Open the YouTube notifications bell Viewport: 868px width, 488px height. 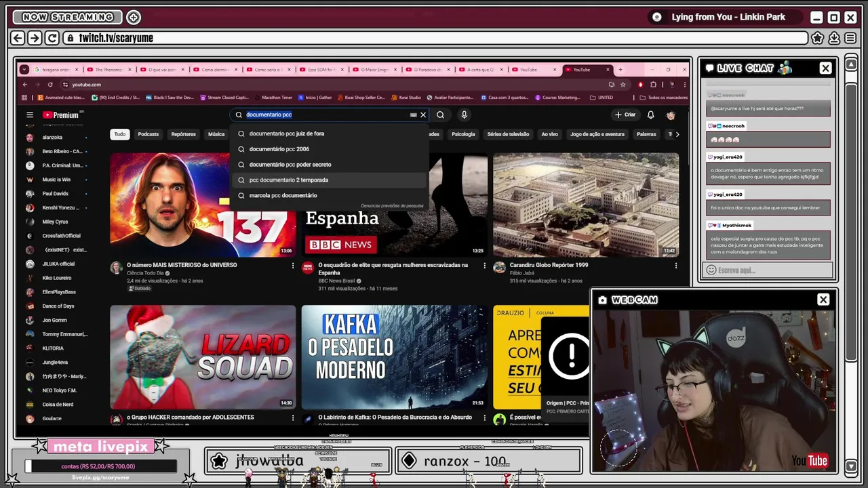[x=650, y=115]
